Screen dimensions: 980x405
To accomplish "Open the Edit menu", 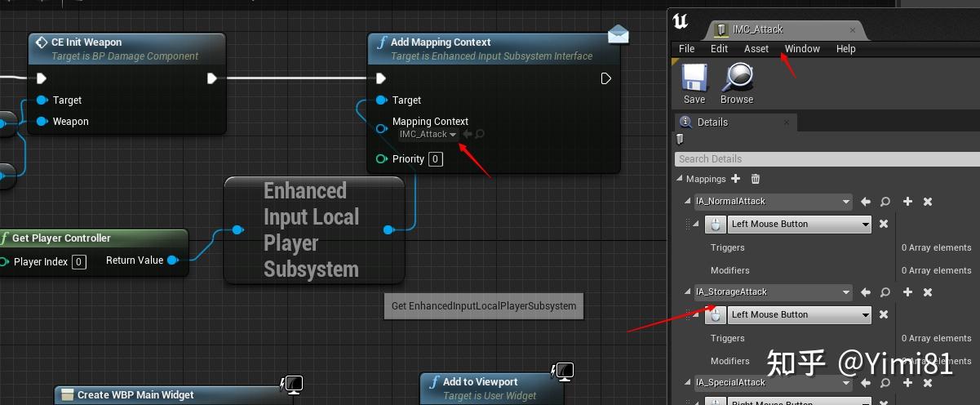I will [x=719, y=49].
